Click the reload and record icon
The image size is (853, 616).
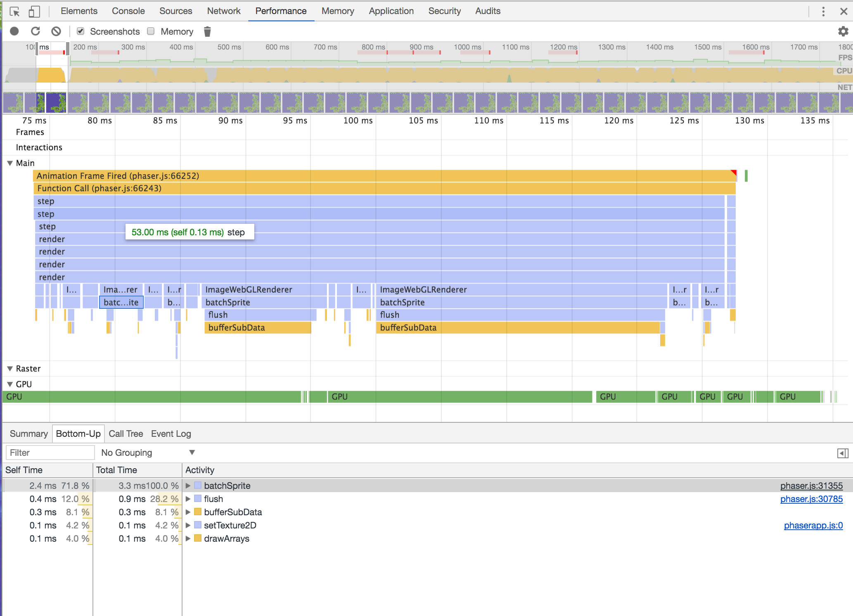(36, 31)
